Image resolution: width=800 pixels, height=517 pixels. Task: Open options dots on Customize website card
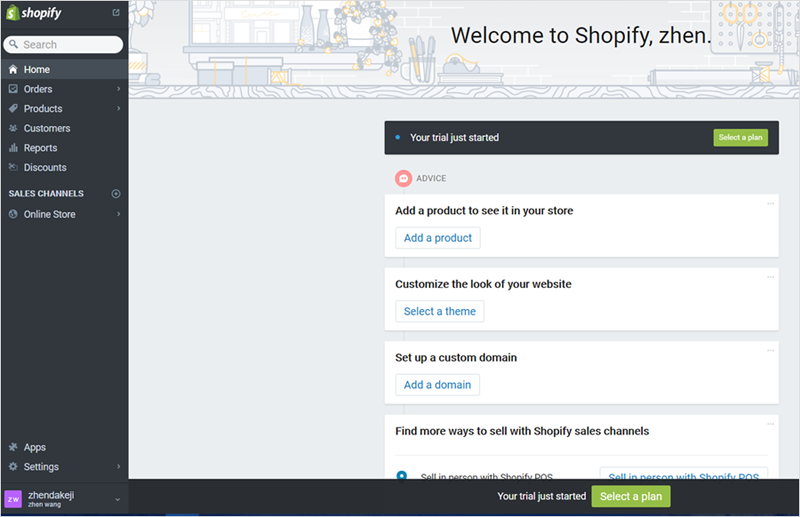click(x=770, y=277)
